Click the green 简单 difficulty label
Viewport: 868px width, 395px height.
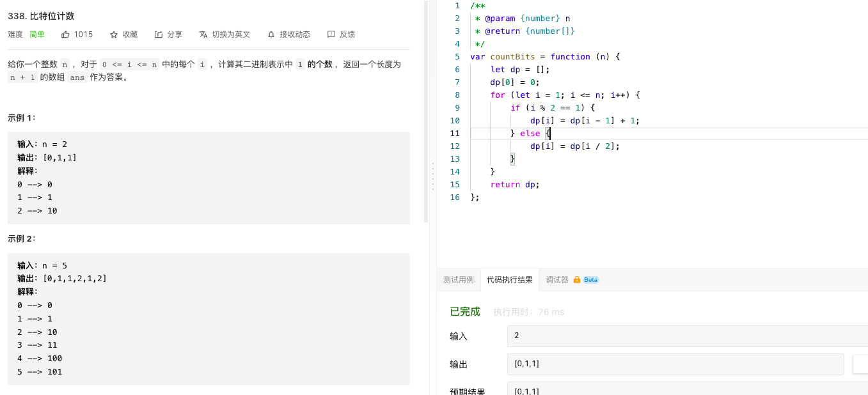pyautogui.click(x=37, y=35)
